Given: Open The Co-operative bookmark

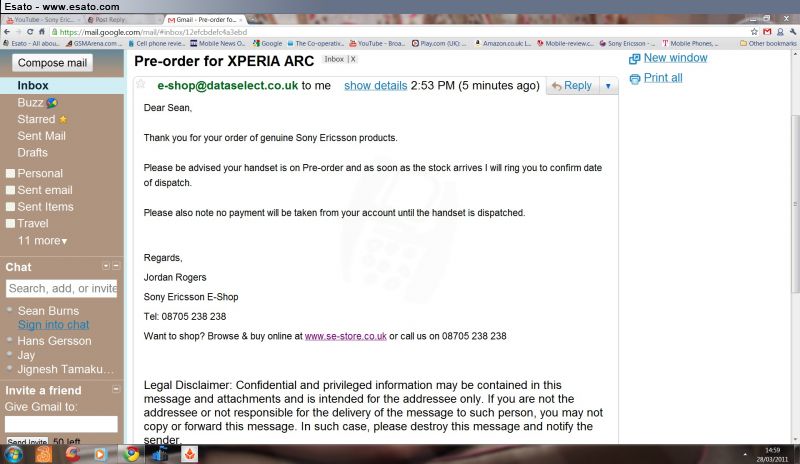Looking at the screenshot, I should (316, 43).
